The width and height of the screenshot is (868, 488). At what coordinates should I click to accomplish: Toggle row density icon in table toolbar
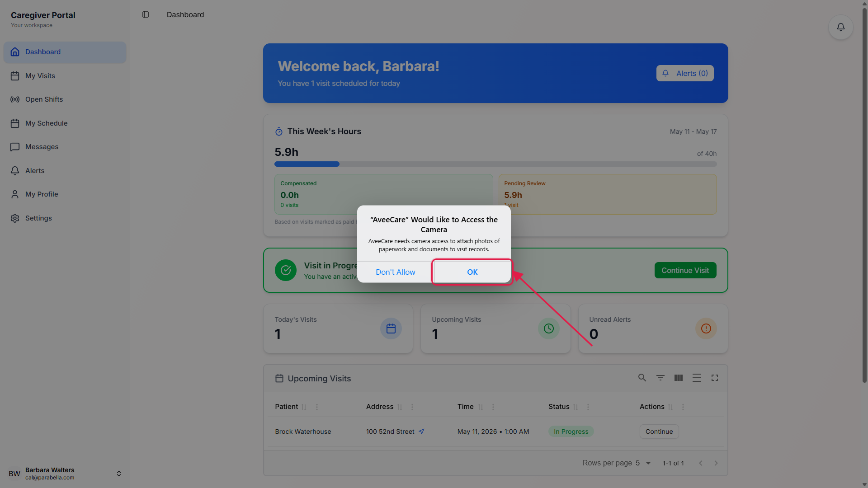click(x=697, y=378)
